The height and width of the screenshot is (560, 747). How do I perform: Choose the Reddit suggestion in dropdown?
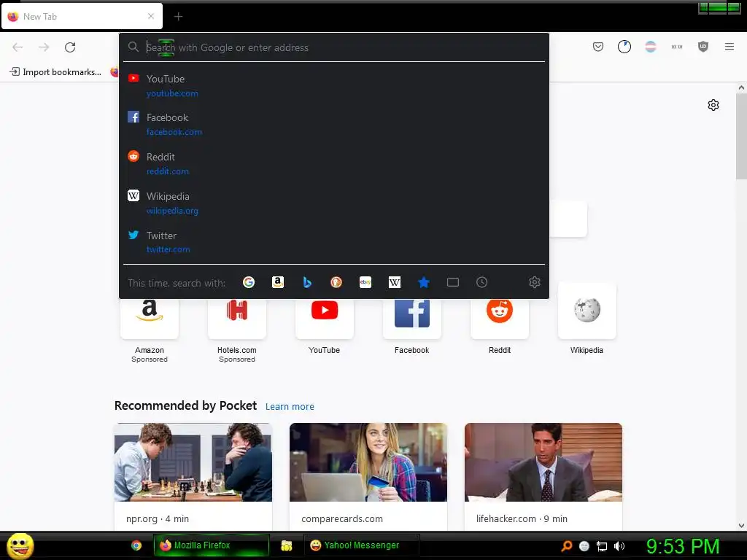pos(334,164)
